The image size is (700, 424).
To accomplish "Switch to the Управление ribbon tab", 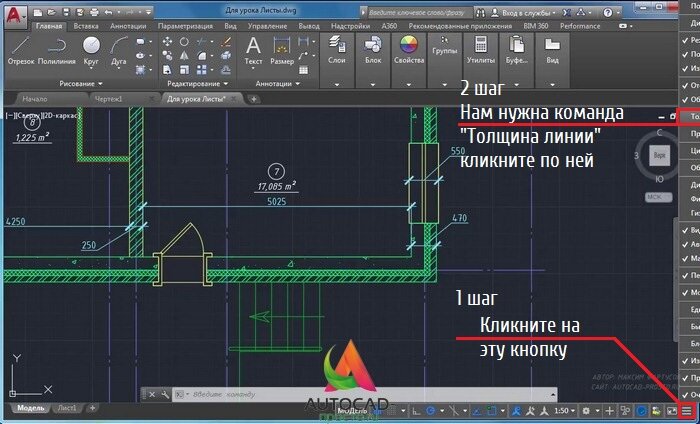I will 267,26.
